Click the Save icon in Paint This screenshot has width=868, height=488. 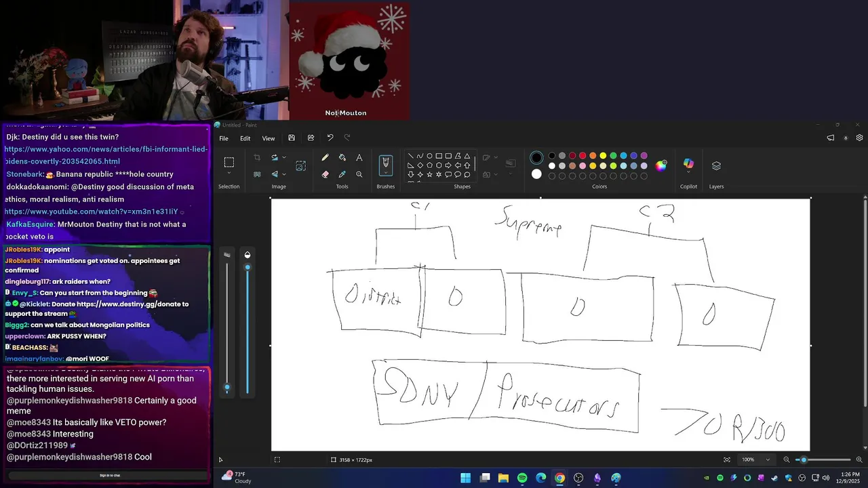[292, 138]
